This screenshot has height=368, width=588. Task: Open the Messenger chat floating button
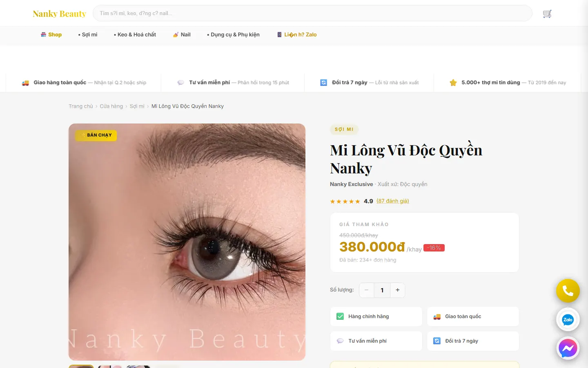point(568,348)
